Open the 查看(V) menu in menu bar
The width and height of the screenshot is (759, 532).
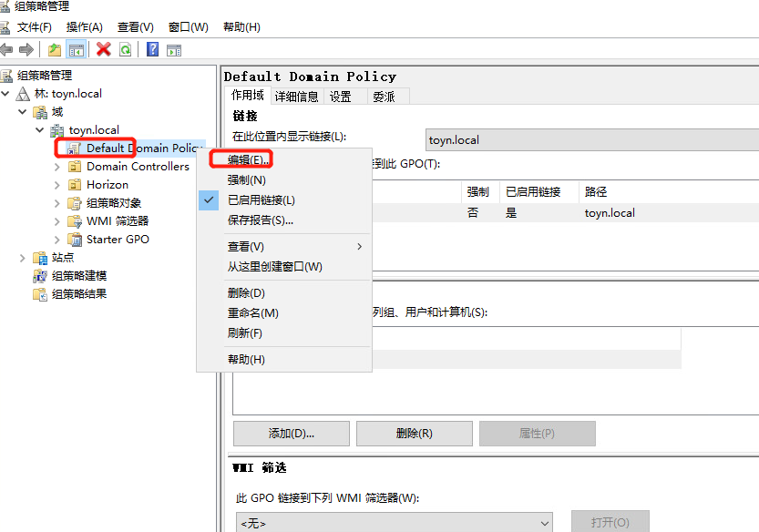coord(136,27)
